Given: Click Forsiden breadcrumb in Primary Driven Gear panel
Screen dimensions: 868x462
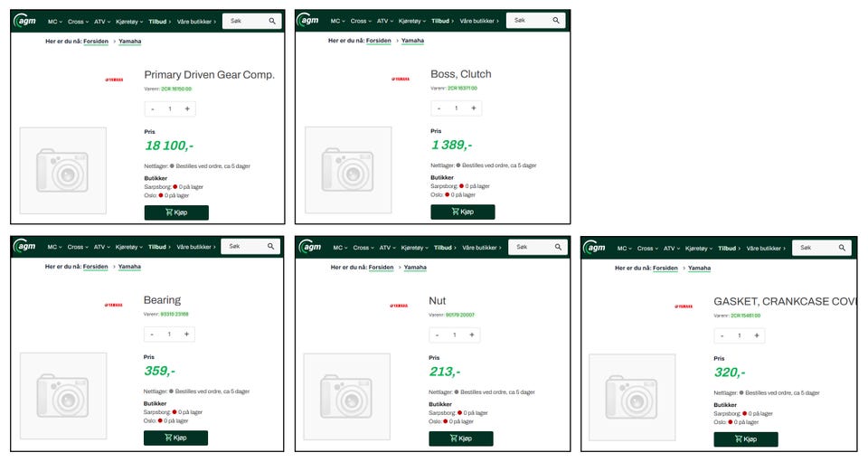Looking at the screenshot, I should pos(96,41).
